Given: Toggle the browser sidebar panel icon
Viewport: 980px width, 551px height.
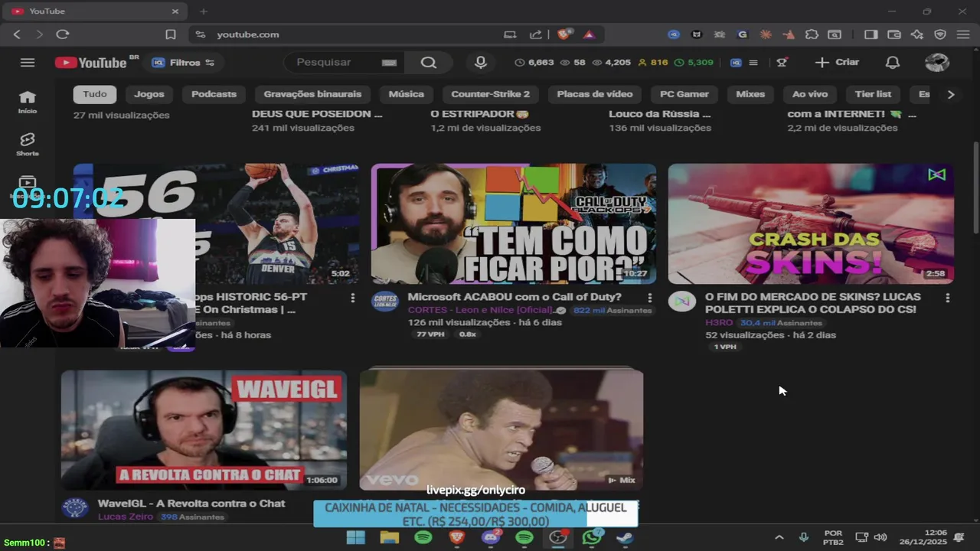Looking at the screenshot, I should pos(871,34).
